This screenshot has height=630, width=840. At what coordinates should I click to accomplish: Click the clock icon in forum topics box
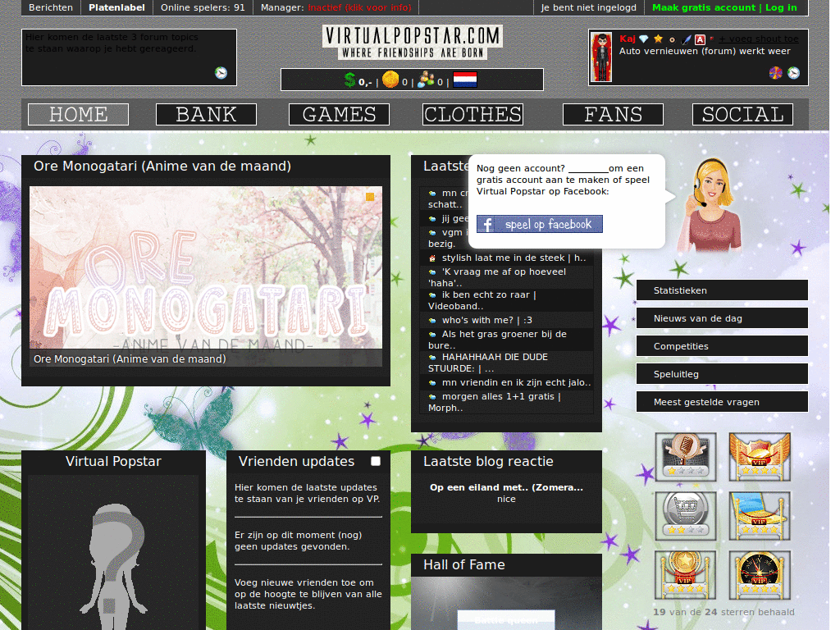221,73
